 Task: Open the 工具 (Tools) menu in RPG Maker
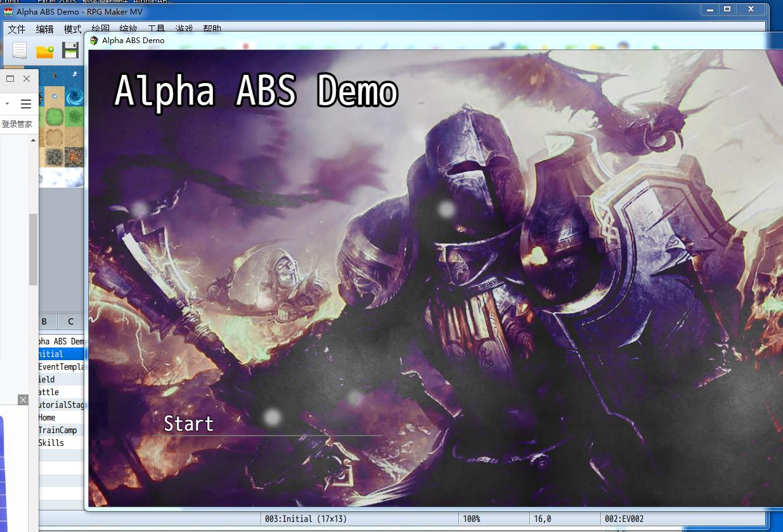coord(156,29)
